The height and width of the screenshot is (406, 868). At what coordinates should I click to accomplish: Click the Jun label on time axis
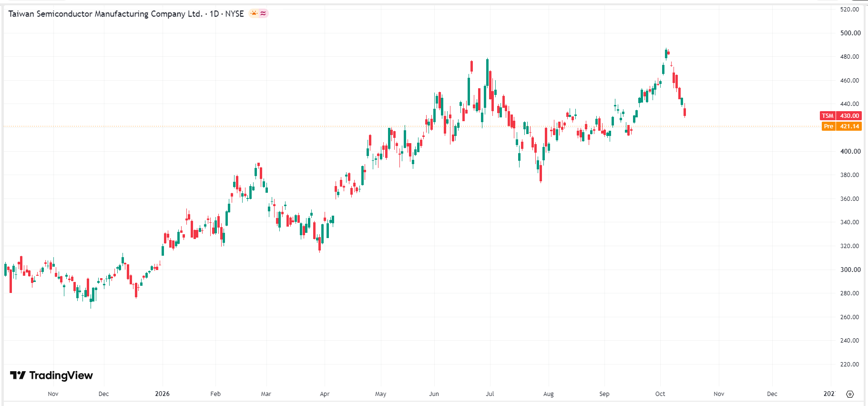pos(434,394)
